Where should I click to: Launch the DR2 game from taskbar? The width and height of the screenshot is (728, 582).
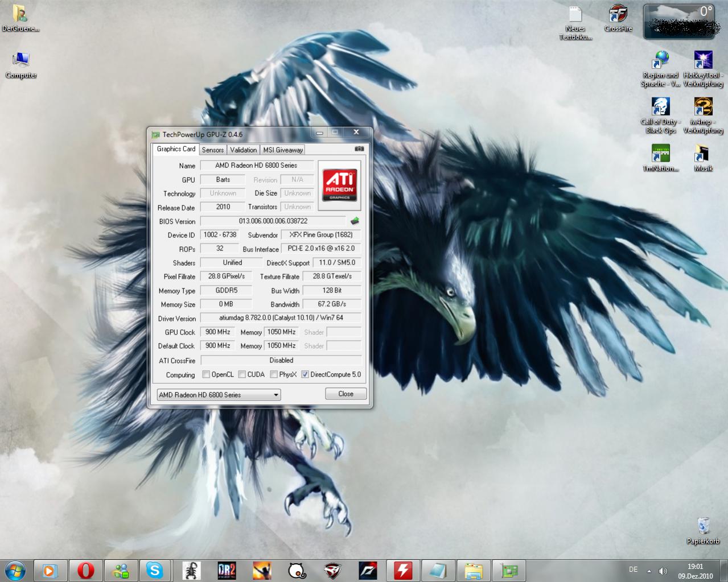(227, 570)
